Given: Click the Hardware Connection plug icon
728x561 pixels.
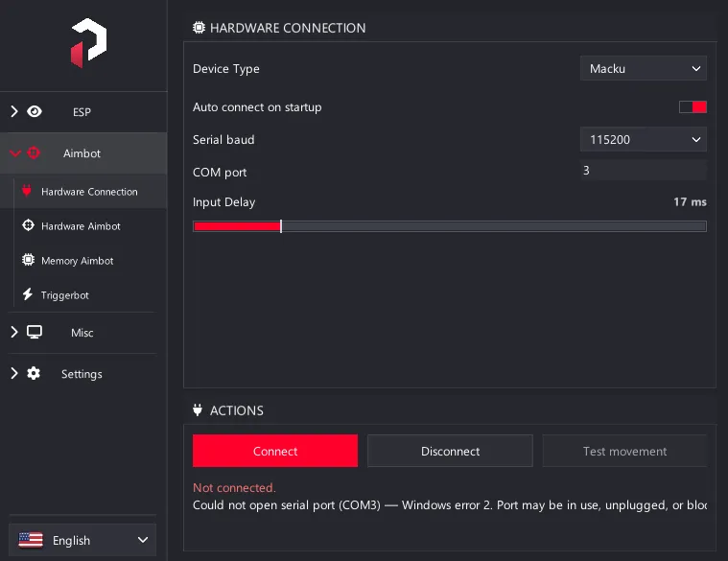Looking at the screenshot, I should point(27,191).
